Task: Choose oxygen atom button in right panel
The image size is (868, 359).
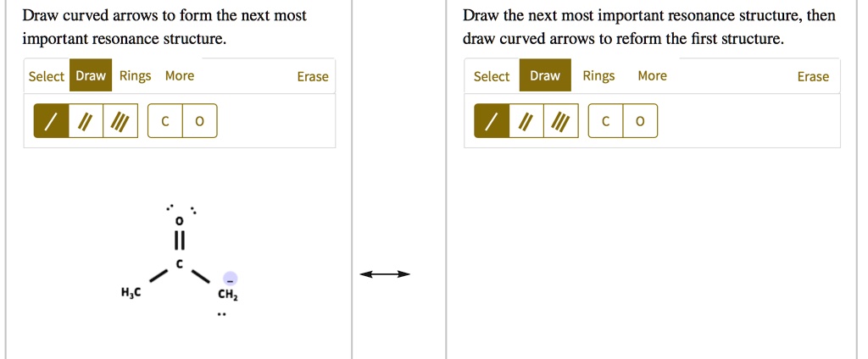Action: (x=640, y=120)
